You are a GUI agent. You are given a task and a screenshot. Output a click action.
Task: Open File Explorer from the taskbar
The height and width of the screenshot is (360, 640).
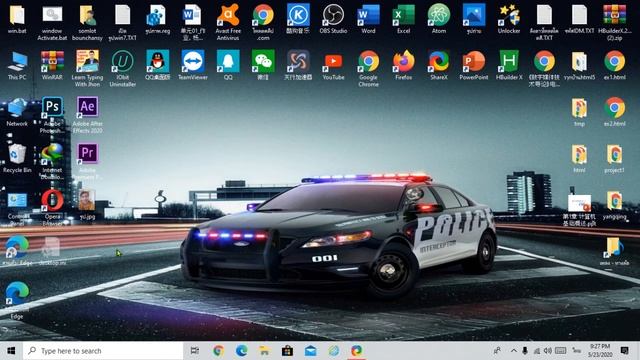(264, 351)
